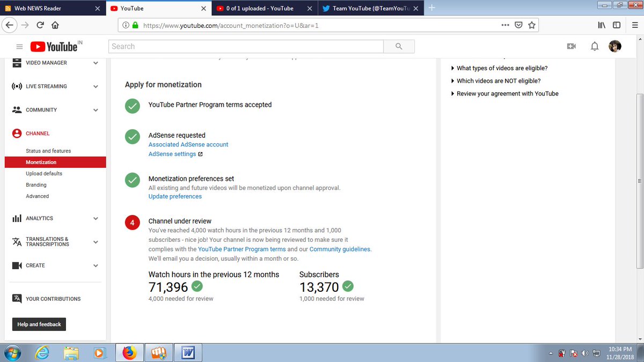
Task: Select Monetization in the sidebar
Action: [x=55, y=162]
